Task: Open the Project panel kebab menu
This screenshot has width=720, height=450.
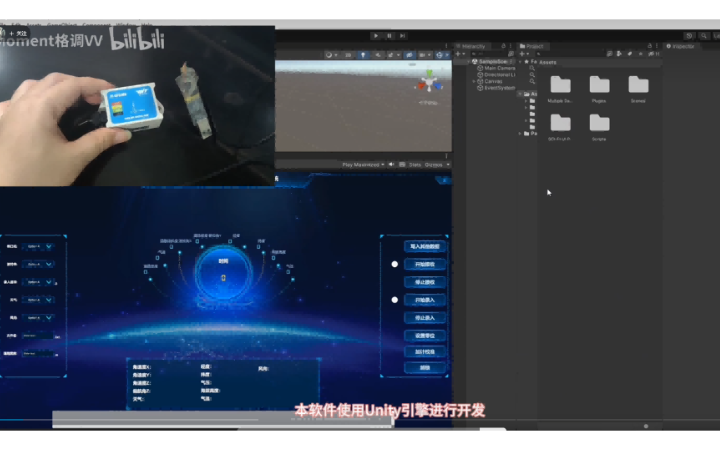Action: tap(657, 46)
